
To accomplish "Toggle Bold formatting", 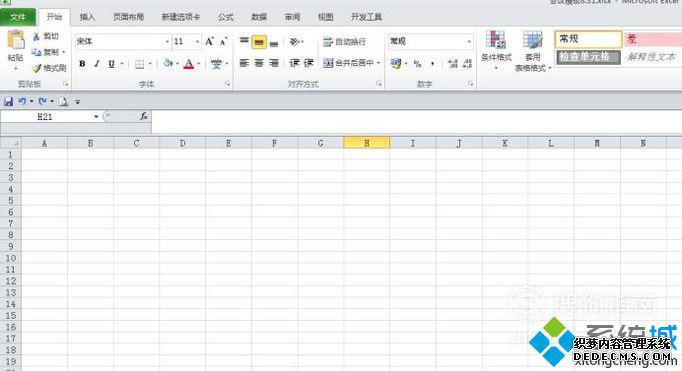I will tap(82, 64).
